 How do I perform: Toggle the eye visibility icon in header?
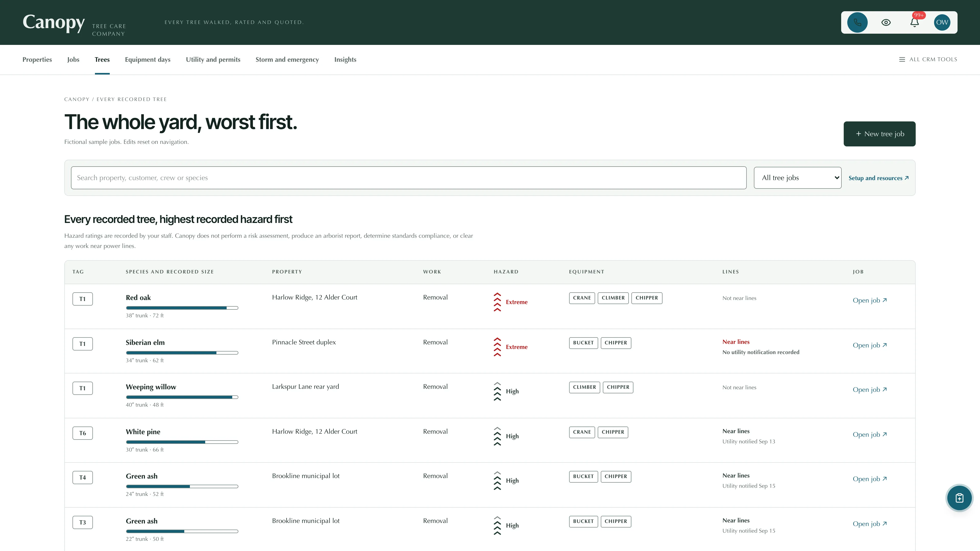886,22
